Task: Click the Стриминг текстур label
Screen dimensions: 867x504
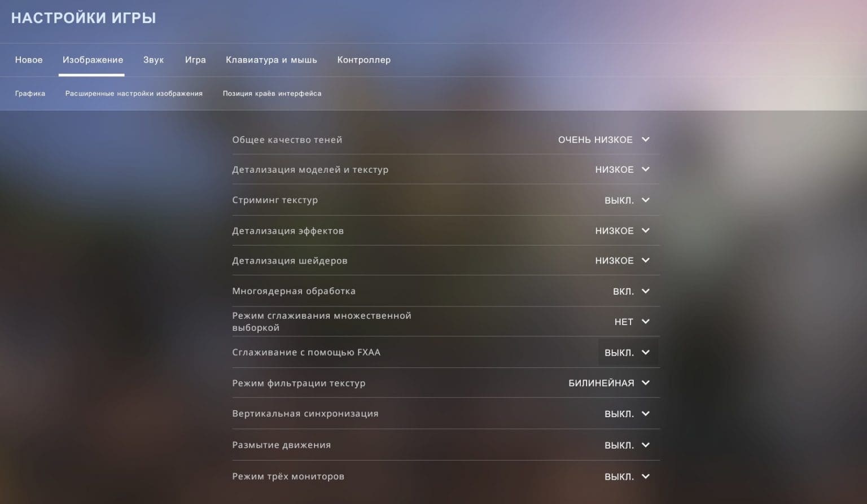Action: (275, 200)
